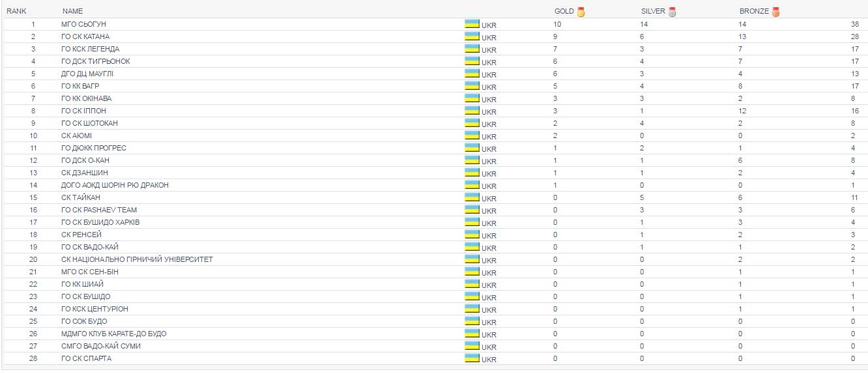Image resolution: width=868 pixels, height=374 pixels.
Task: Click Ukraine flag in ГО СК КАТАНА row
Action: point(472,36)
